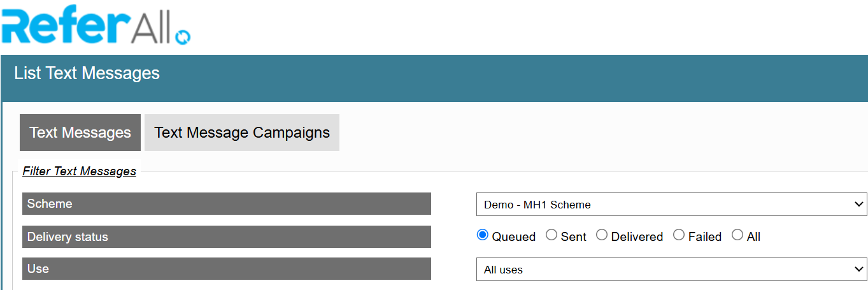The width and height of the screenshot is (868, 290).
Task: Click the grey Delivery status field label
Action: pos(227,236)
